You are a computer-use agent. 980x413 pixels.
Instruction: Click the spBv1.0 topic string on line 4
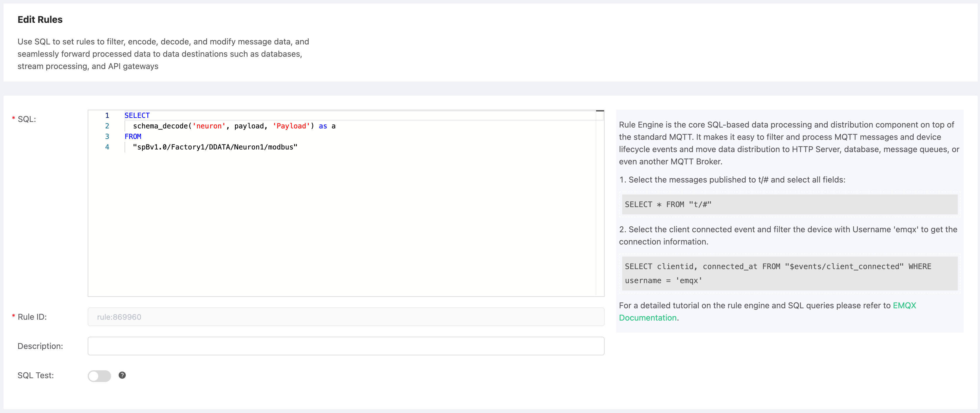(x=215, y=147)
